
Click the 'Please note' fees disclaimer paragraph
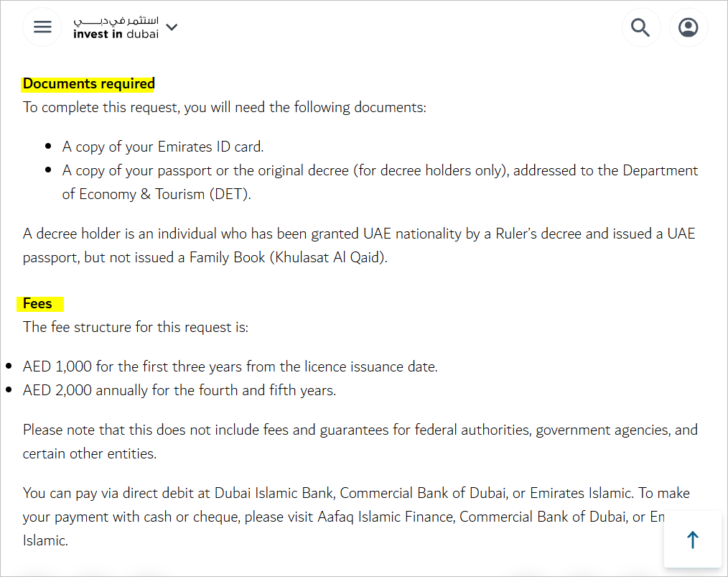[360, 441]
